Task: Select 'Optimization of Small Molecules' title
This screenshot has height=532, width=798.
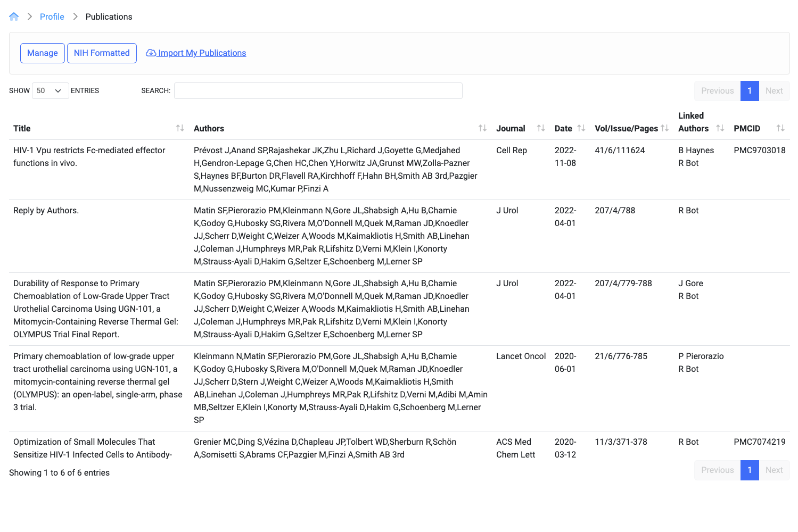Action: 93,448
